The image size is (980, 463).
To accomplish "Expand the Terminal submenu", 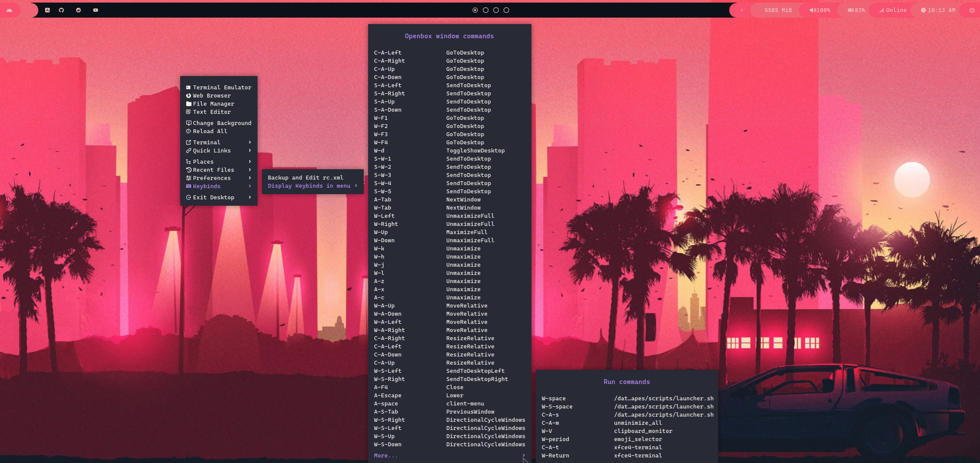I will coord(219,142).
